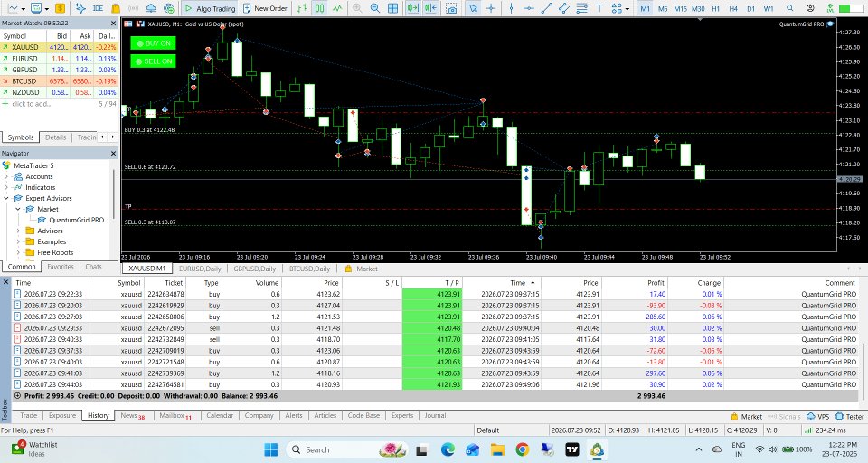Open the chart templates dropdown arrow
This screenshot has height=463, width=868.
coord(46,9)
